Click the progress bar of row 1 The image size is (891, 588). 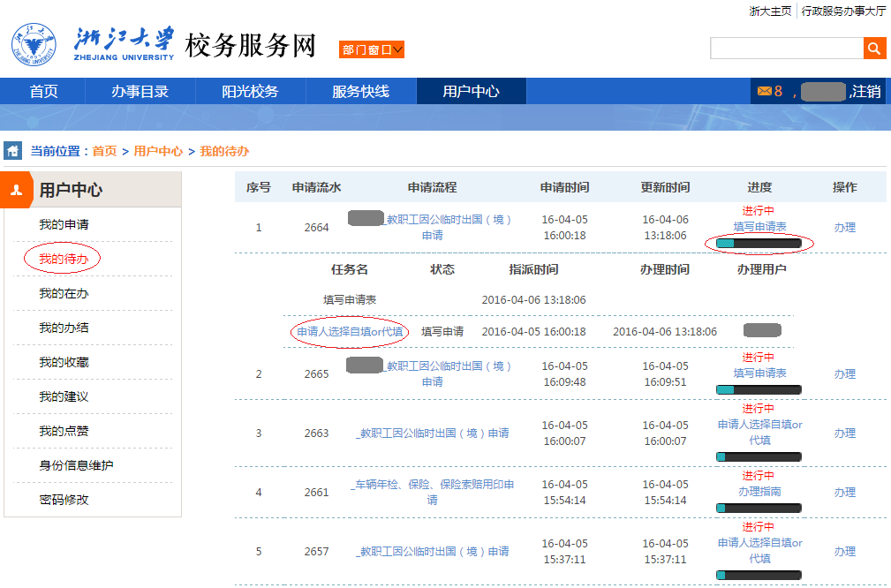pyautogui.click(x=758, y=243)
